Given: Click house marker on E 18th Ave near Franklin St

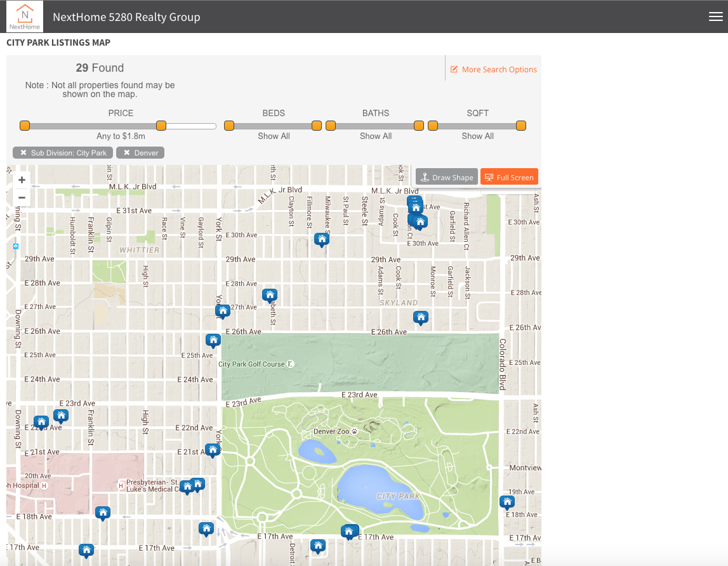Looking at the screenshot, I should (103, 512).
